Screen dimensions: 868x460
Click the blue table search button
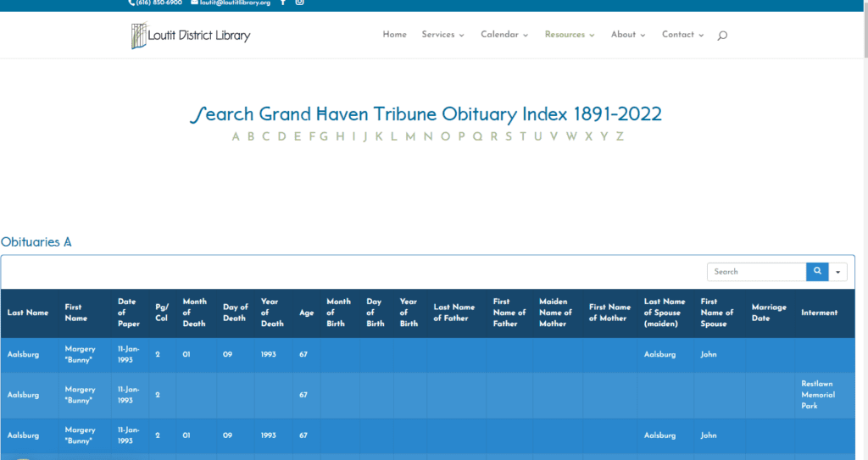[x=817, y=271]
